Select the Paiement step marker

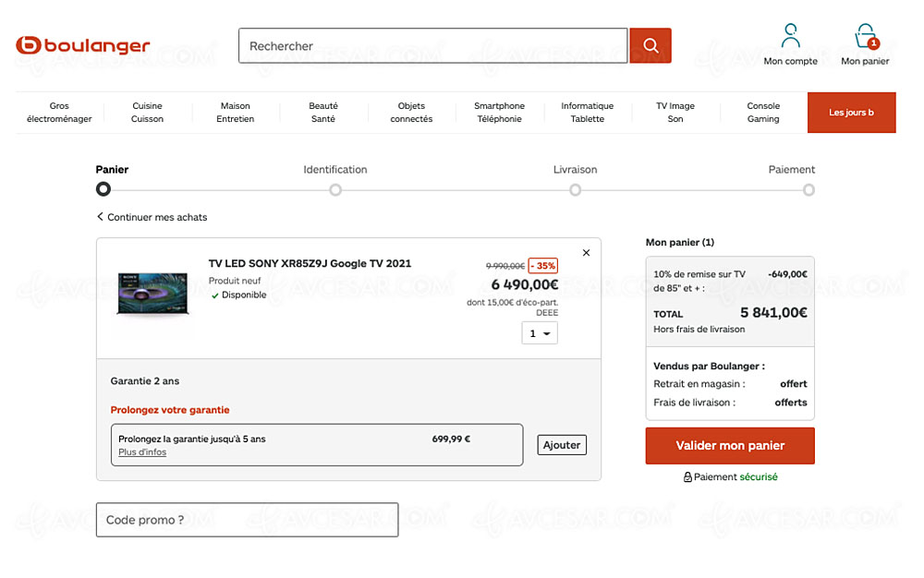pyautogui.click(x=808, y=189)
